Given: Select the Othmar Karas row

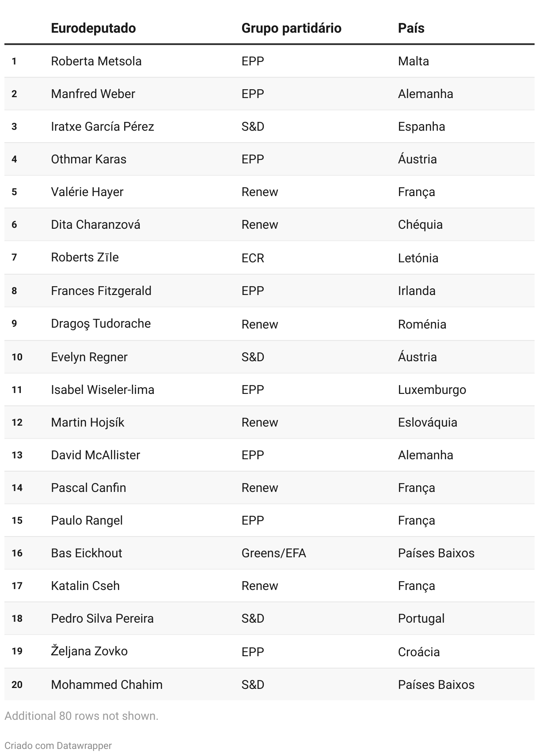Looking at the screenshot, I should 269,159.
